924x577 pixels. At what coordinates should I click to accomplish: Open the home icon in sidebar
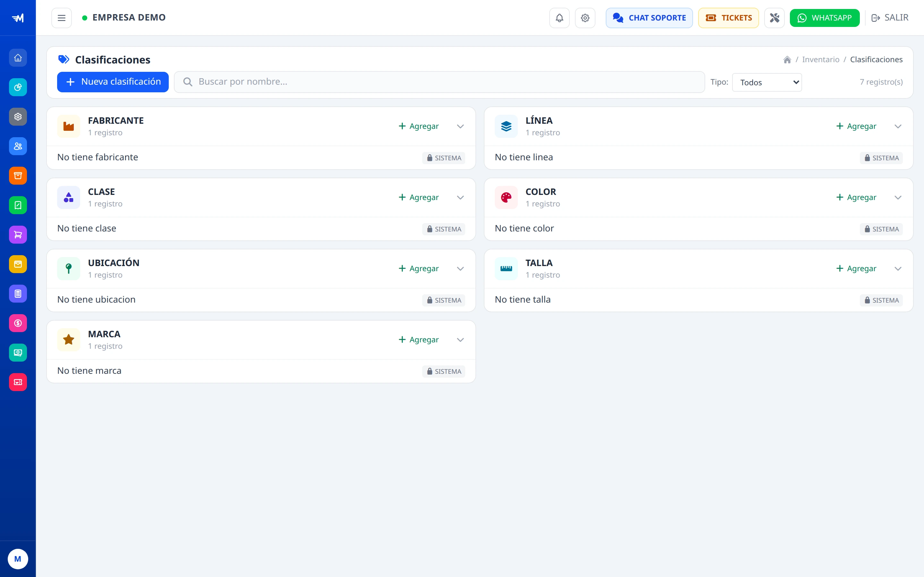pyautogui.click(x=18, y=58)
